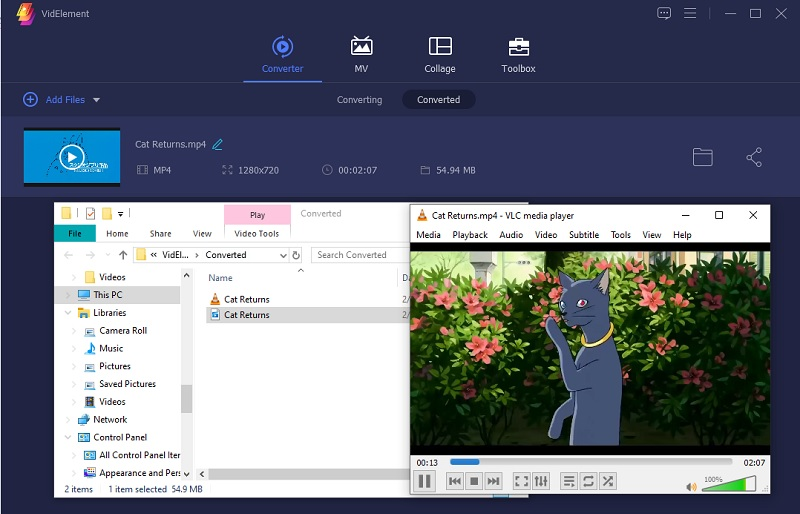This screenshot has height=514, width=800.
Task: Open recent locations dropdown in Explorer
Action: click(x=108, y=255)
